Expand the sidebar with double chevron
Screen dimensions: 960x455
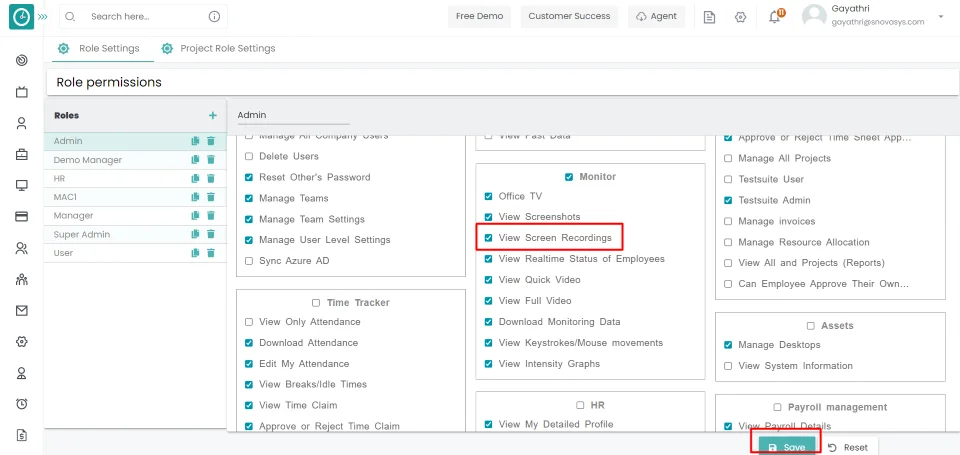tap(43, 17)
